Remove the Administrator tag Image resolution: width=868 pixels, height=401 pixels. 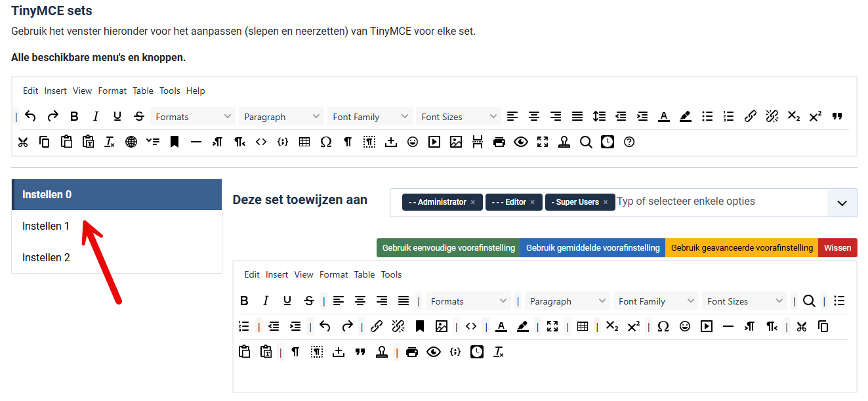[x=472, y=202]
